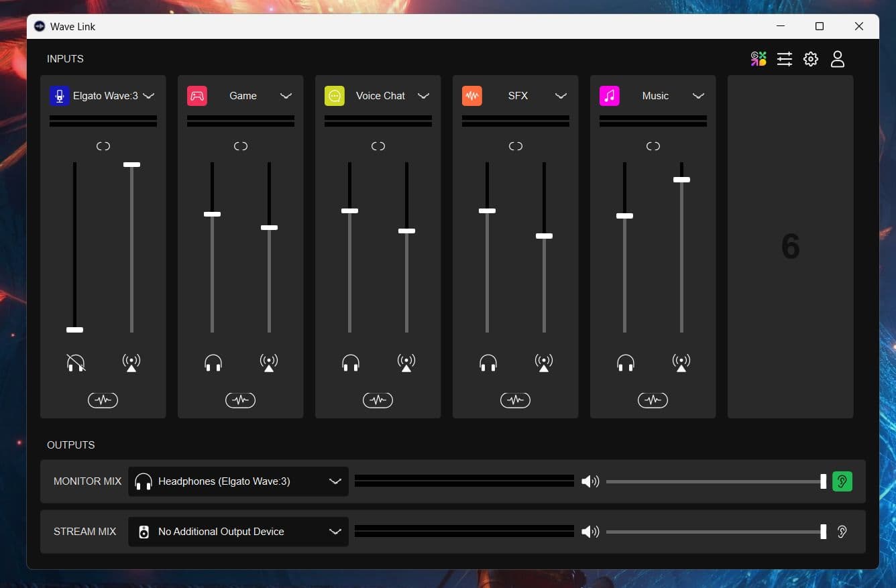The image size is (896, 588).
Task: Link the Voice Chat channel faders
Action: point(378,146)
